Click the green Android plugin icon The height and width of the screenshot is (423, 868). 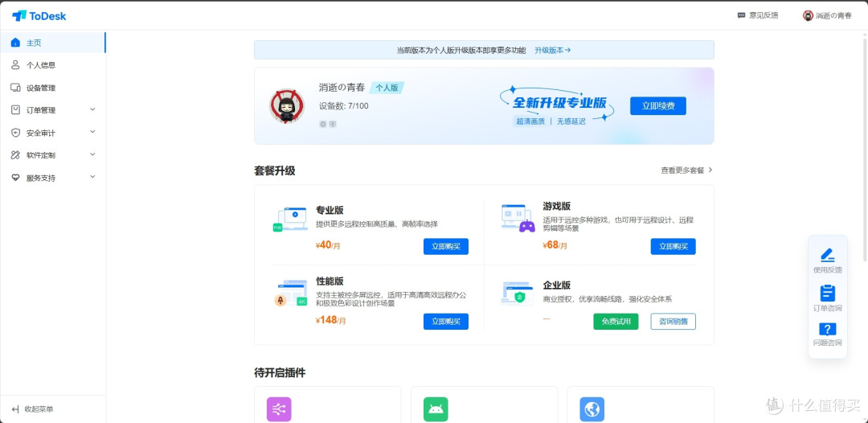tap(436, 409)
